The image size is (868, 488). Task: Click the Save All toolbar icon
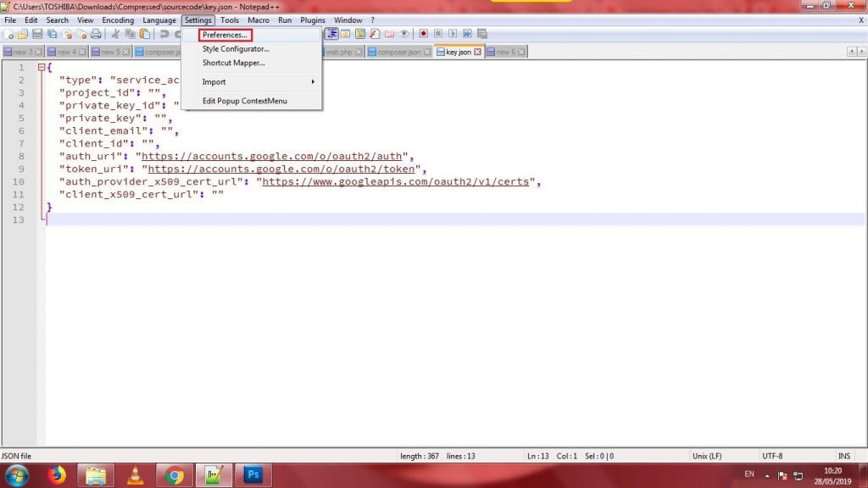coord(52,34)
